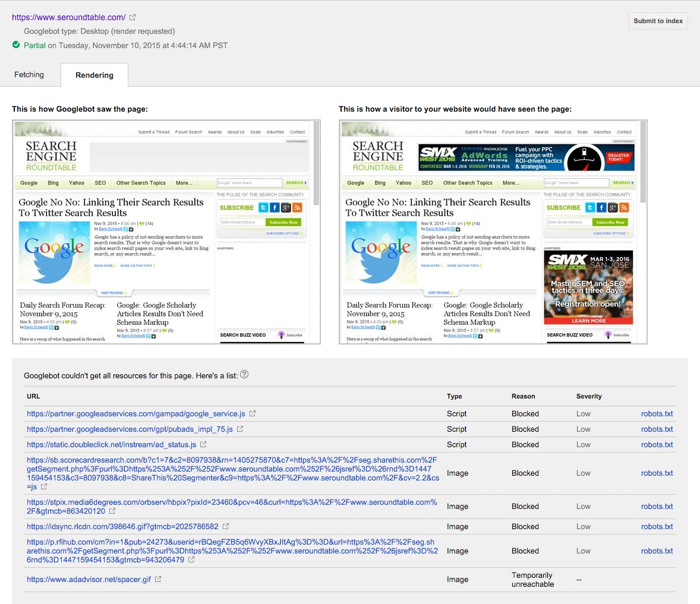Click help question mark icon next to resource list
This screenshot has height=604, width=700.
(244, 375)
